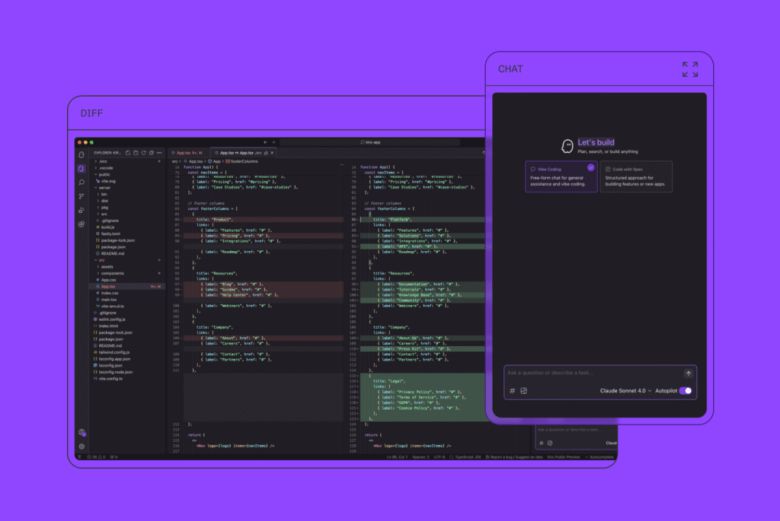This screenshot has width=780, height=521.
Task: Click the image attach icon beside hash
Action: (x=523, y=391)
